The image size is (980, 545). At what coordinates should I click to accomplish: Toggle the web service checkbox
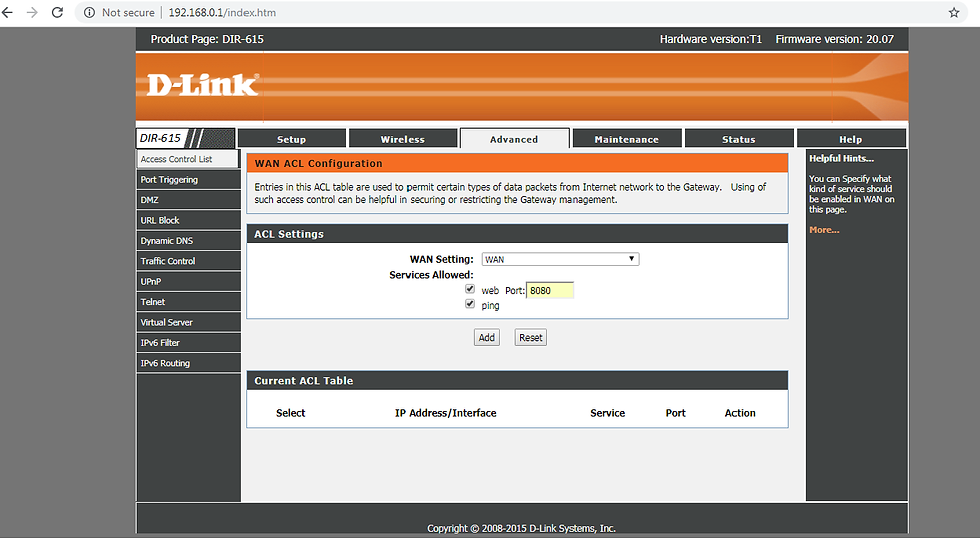[x=470, y=289]
